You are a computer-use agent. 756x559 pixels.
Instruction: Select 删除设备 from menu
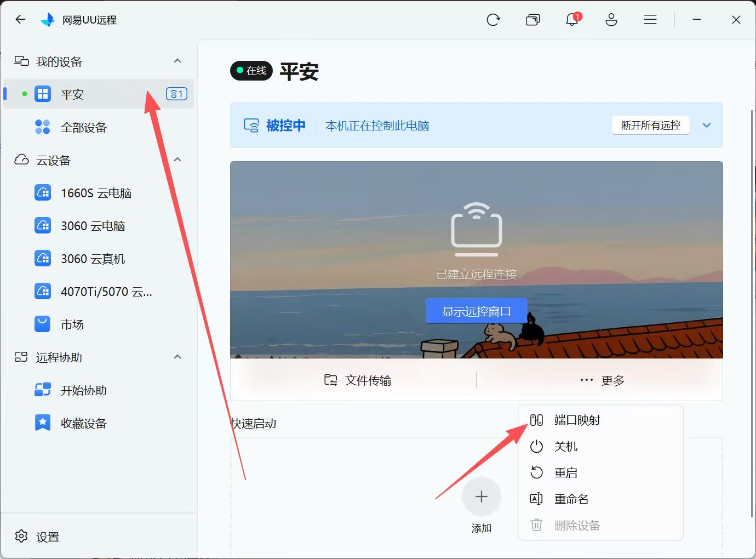[600, 525]
